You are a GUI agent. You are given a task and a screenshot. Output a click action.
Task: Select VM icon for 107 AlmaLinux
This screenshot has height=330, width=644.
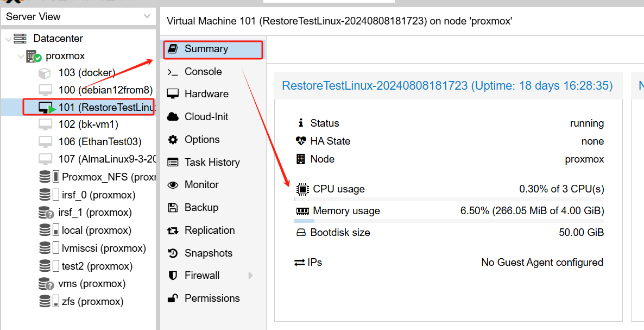45,159
